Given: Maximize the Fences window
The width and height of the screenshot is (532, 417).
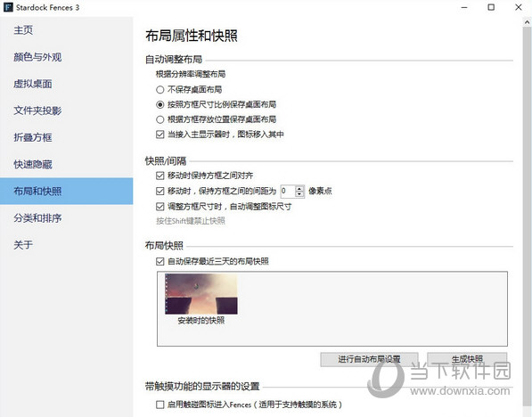Looking at the screenshot, I should tap(491, 7).
